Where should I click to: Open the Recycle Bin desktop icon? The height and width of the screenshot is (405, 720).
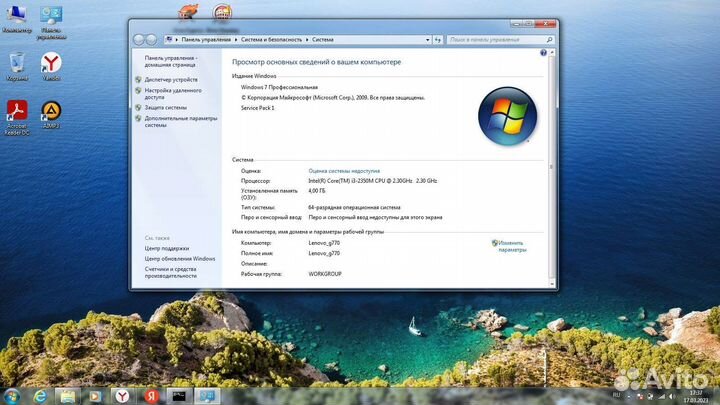coord(17,67)
